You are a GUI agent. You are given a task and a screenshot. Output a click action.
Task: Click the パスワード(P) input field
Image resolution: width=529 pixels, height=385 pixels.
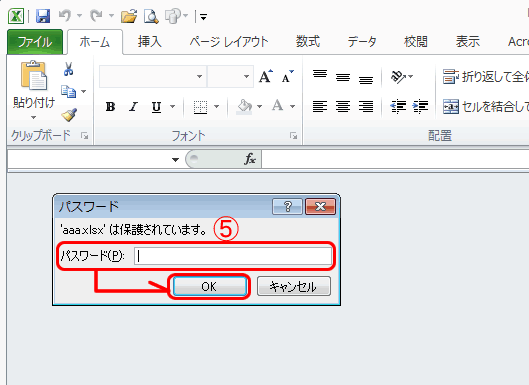point(233,256)
